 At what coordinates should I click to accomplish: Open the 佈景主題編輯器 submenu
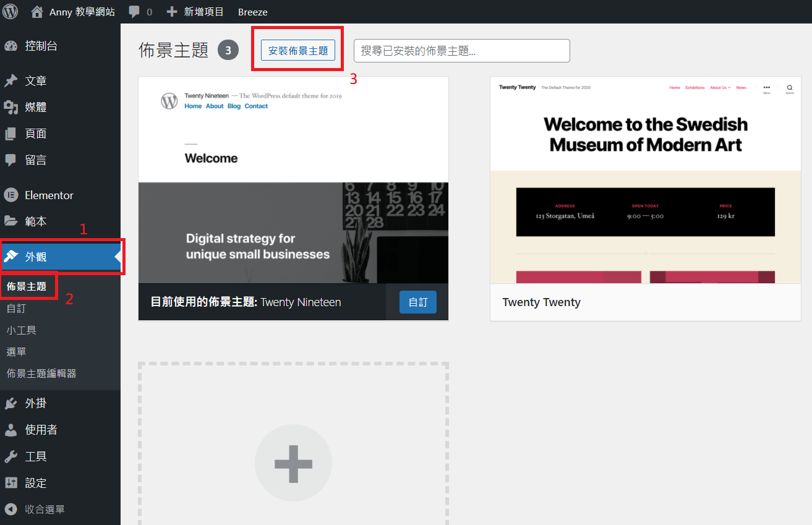tap(41, 373)
